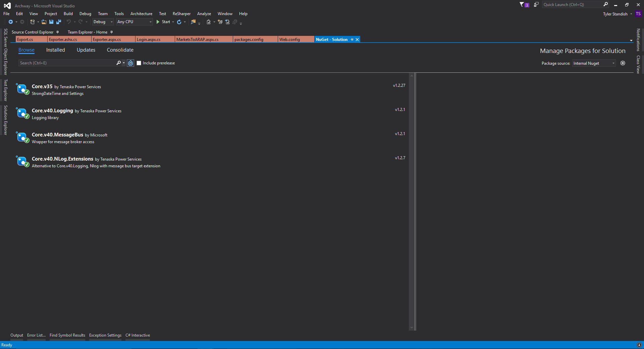644x349 pixels.
Task: Close the NuGet - Solution tab
Action: point(357,40)
